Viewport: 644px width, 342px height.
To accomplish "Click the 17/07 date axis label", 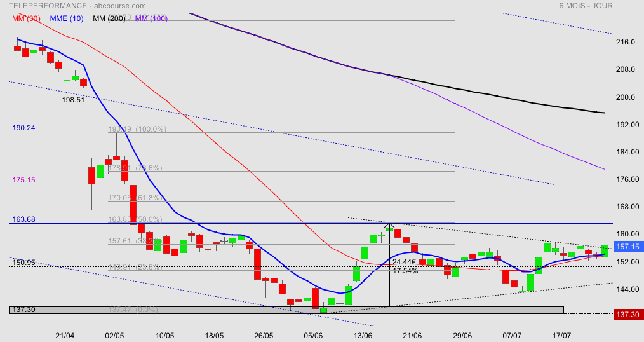I will pos(561,336).
